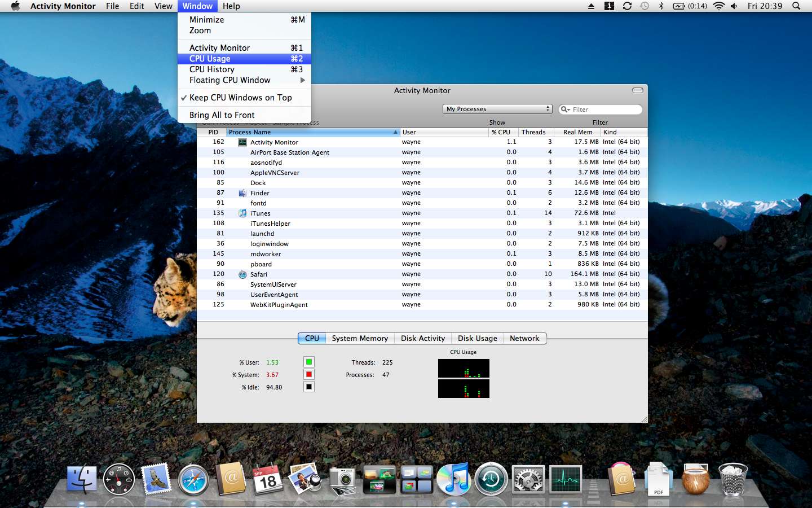Click the green % User color swatch
Viewport: 812px width, 508px height.
(x=309, y=362)
